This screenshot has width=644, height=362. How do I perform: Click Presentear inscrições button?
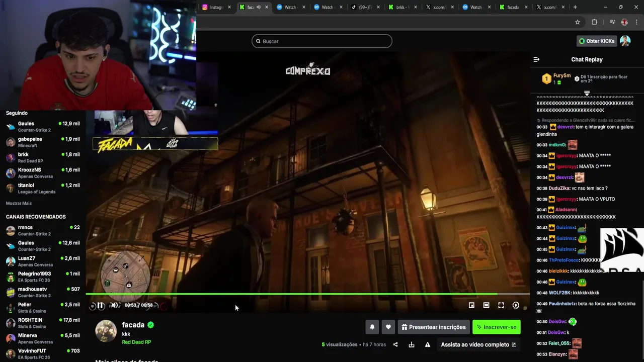coord(433,327)
